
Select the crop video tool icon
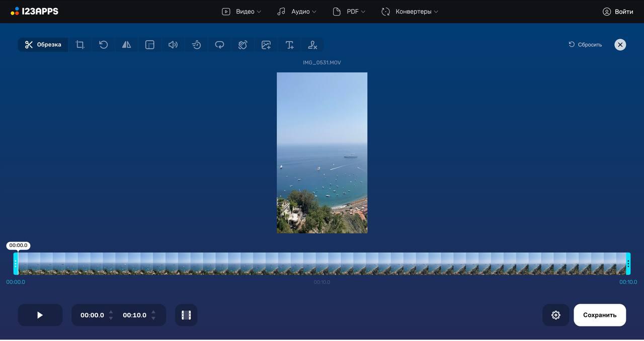[80, 45]
